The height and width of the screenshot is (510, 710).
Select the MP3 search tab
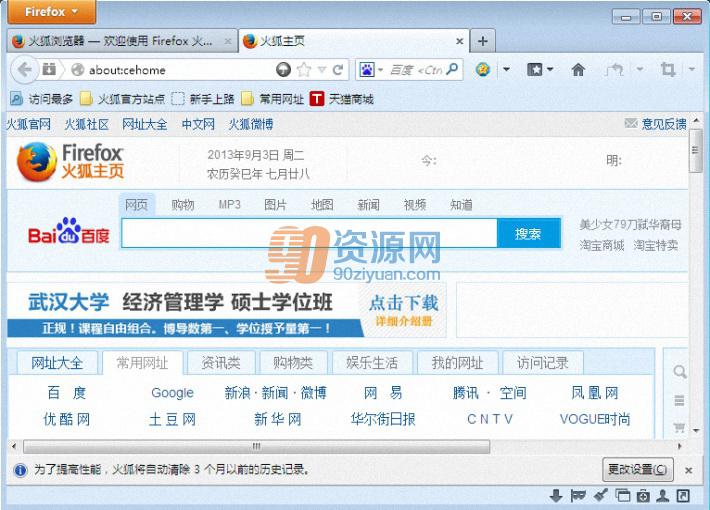click(x=230, y=205)
